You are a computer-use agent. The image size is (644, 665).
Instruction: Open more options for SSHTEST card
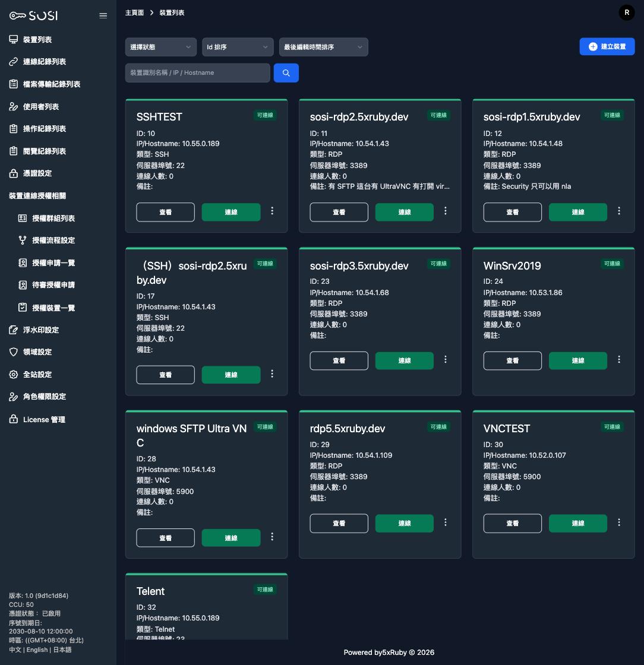pos(272,211)
